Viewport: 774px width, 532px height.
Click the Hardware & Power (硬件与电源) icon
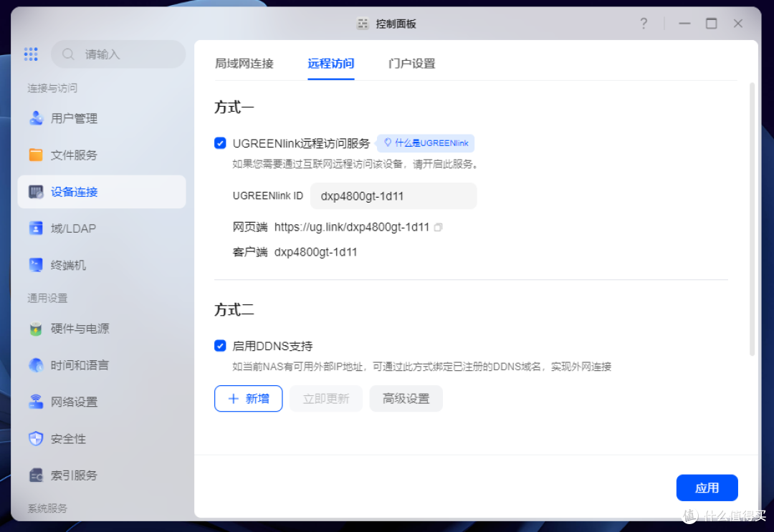(x=36, y=329)
